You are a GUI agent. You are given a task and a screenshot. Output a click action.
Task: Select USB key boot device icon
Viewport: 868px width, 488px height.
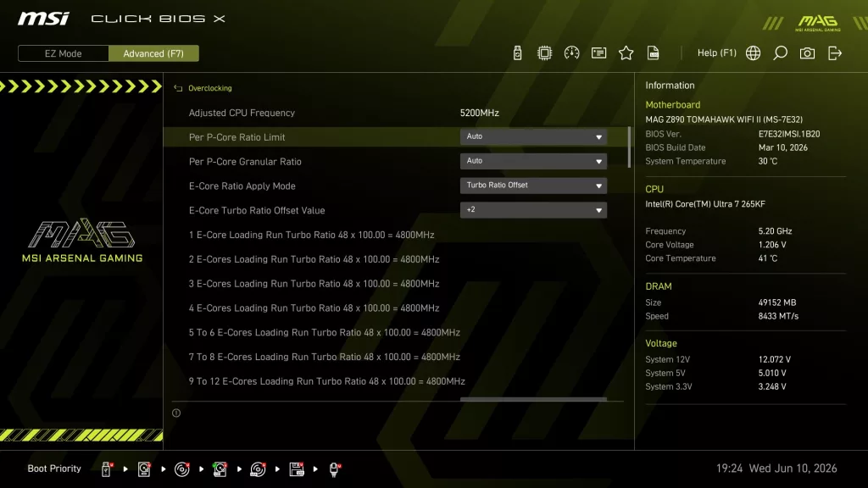pyautogui.click(x=106, y=469)
